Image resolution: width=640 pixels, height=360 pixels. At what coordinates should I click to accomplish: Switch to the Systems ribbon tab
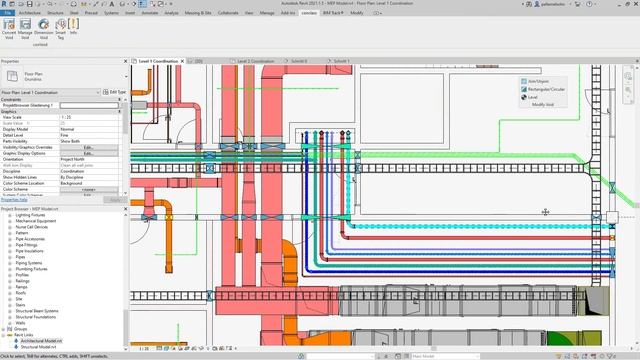pyautogui.click(x=111, y=13)
